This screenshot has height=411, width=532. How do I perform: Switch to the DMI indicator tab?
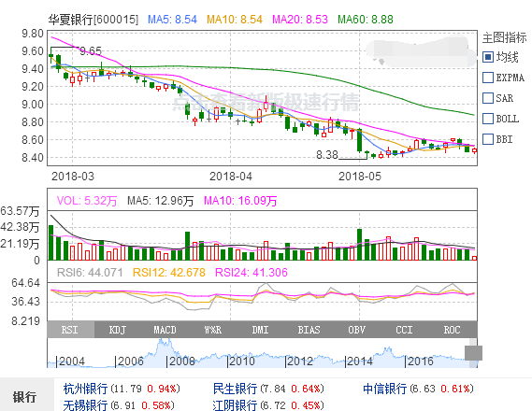[x=261, y=330]
